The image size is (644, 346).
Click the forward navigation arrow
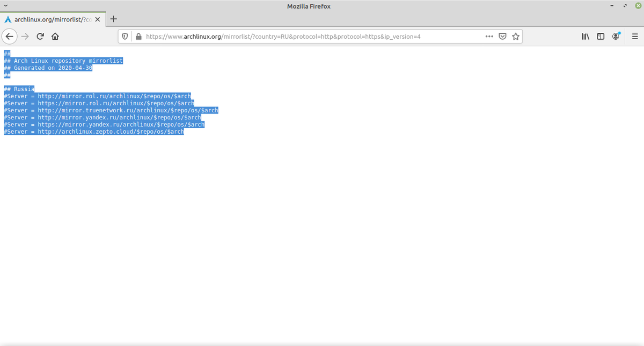25,37
